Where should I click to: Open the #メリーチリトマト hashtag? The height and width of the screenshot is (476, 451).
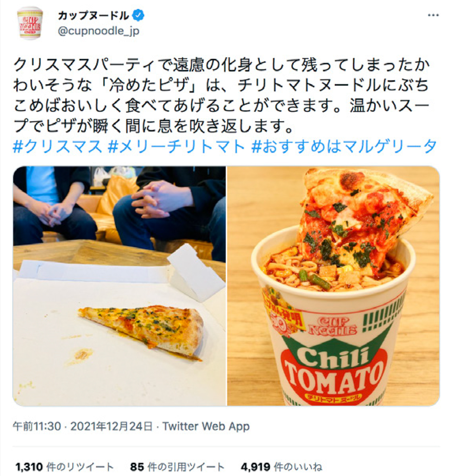176,146
